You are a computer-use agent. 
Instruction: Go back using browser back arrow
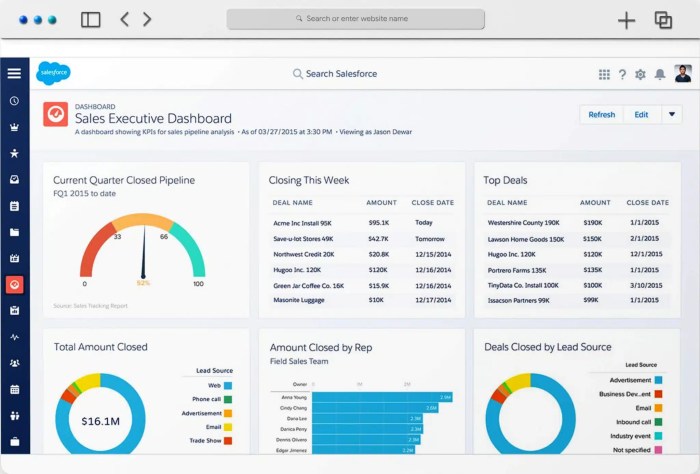click(125, 19)
